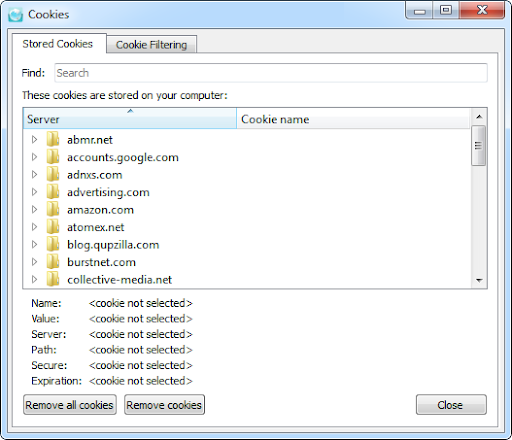Expand the blog.qupzilla.com cookie group
The image size is (512, 440).
coord(34,244)
